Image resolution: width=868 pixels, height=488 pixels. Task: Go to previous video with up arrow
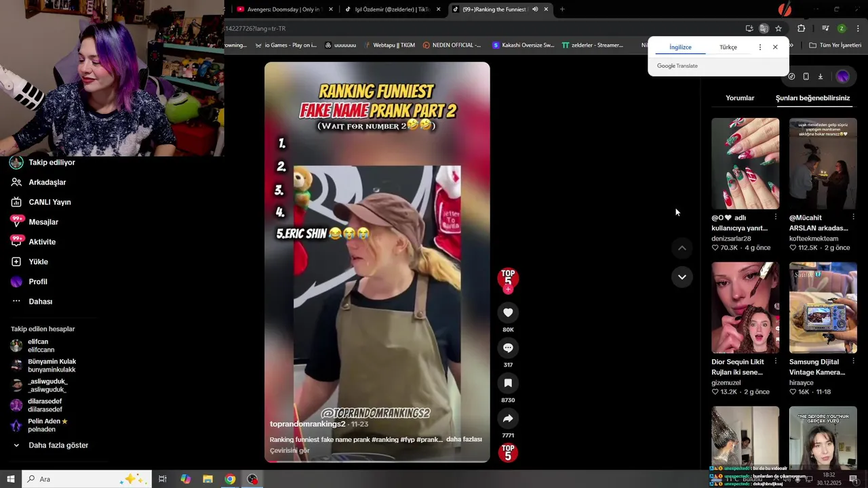[682, 248]
